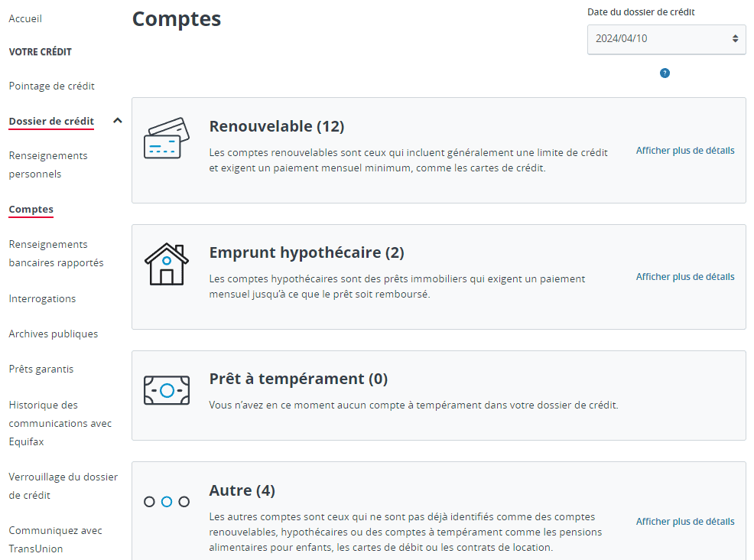Screen dimensions: 754x560
Task: Select Prêts garantis in sidebar
Action: (41, 370)
